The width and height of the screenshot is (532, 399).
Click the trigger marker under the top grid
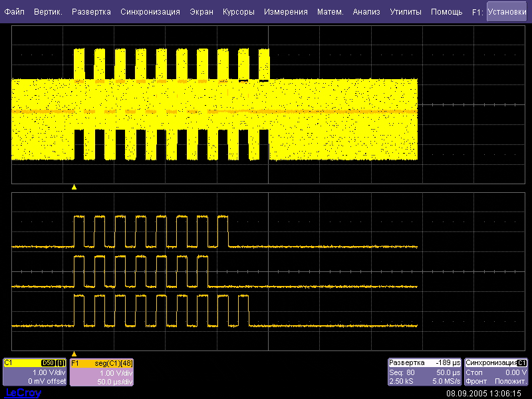74,188
